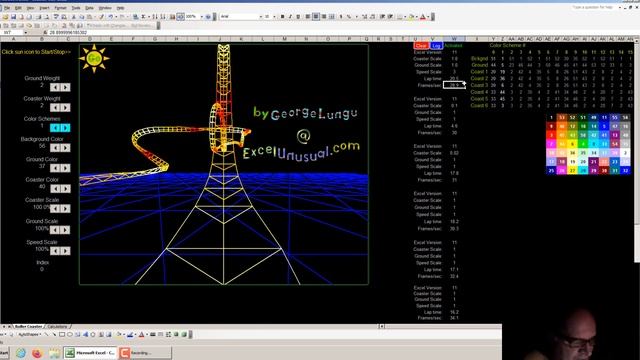Click the Recording app taskbar button

[145, 353]
